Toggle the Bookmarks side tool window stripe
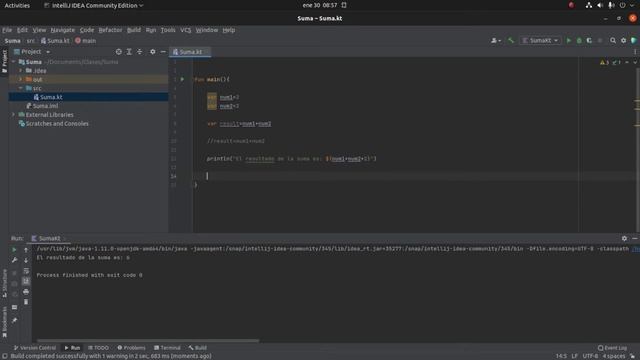 (4, 322)
